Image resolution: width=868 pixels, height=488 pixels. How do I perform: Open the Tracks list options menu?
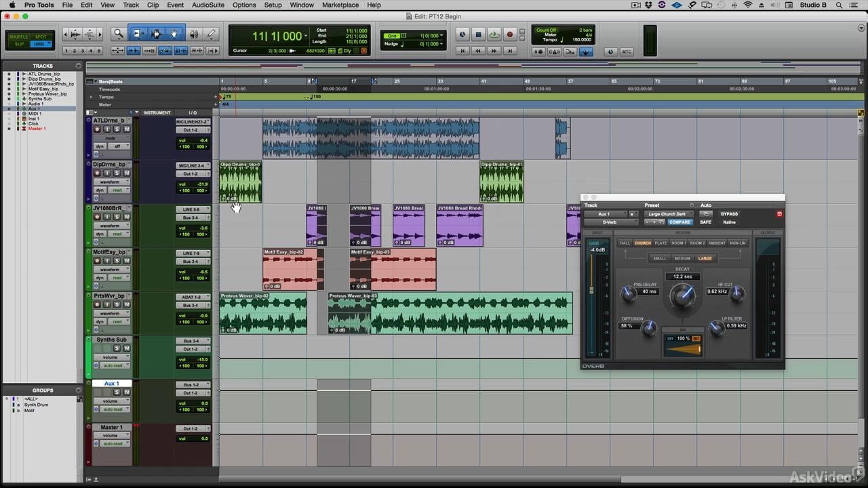click(79, 66)
